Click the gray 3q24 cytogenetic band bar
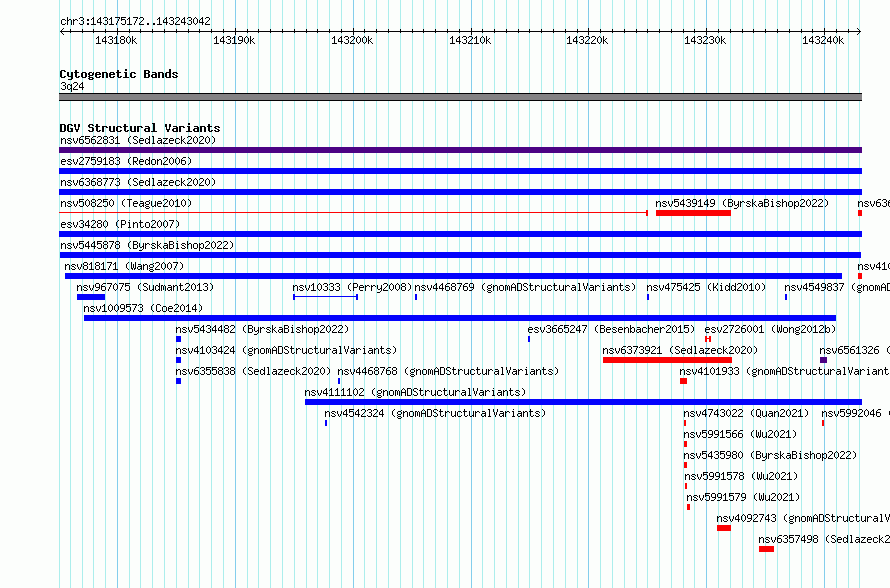The width and height of the screenshot is (890, 588). (x=460, y=97)
